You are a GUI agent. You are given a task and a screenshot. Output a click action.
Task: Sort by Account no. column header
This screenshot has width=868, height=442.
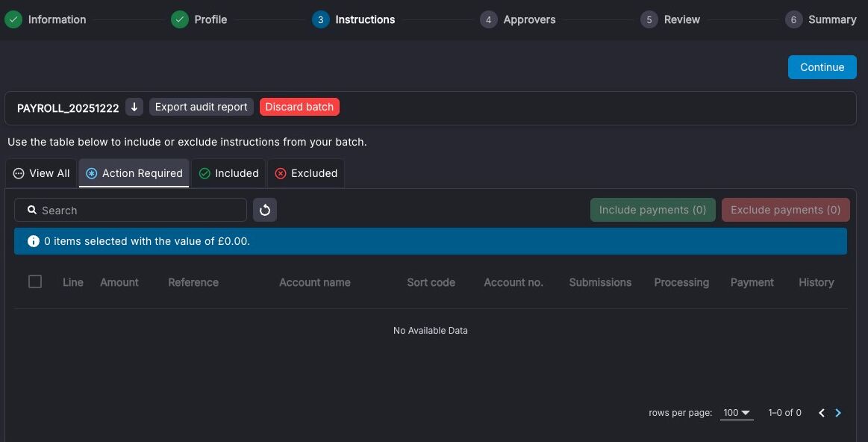[x=513, y=282]
